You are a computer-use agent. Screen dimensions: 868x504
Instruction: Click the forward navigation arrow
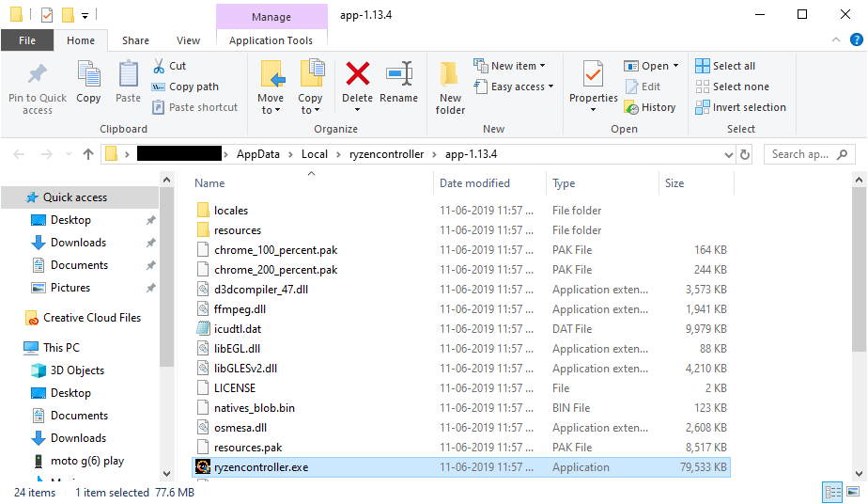(x=47, y=154)
